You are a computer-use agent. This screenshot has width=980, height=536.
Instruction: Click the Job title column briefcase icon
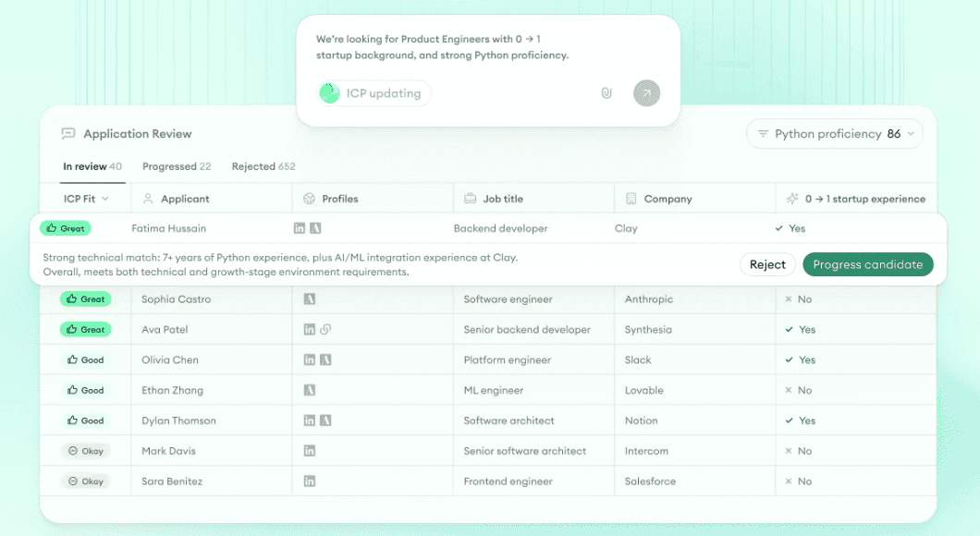tap(470, 199)
